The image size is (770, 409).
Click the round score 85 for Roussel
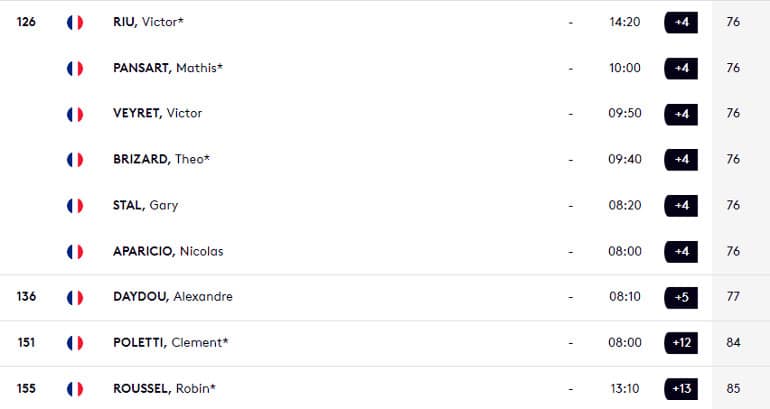(x=733, y=388)
